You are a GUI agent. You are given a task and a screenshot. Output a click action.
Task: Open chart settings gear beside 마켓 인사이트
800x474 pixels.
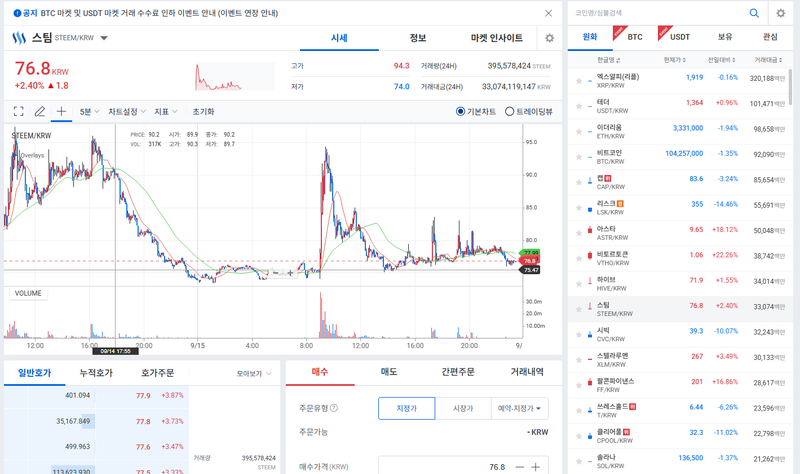pos(549,38)
